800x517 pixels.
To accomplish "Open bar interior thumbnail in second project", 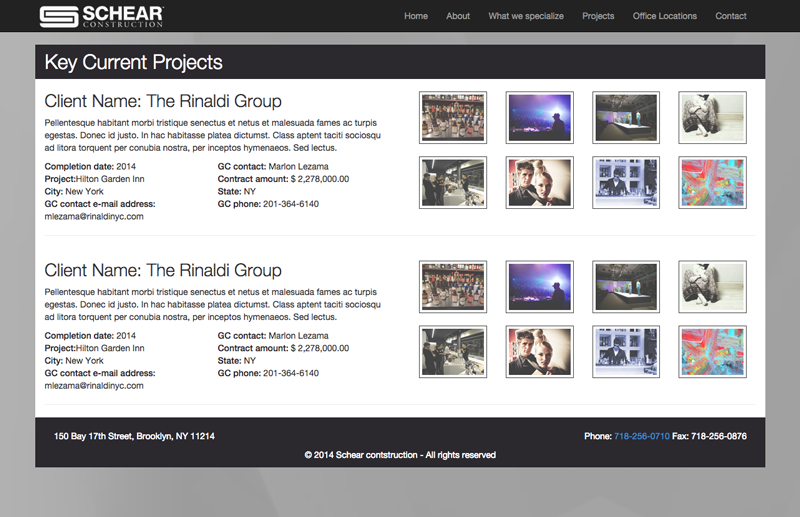I will 453,352.
